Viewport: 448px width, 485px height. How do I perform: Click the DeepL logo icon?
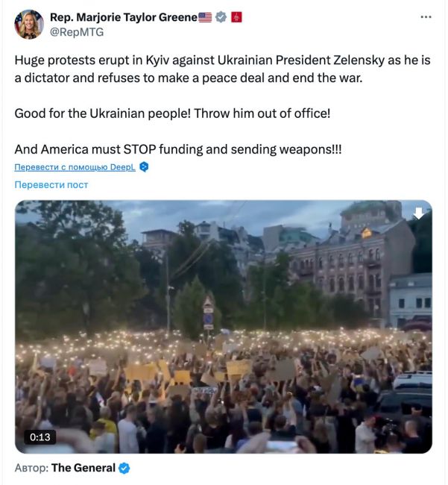click(144, 167)
